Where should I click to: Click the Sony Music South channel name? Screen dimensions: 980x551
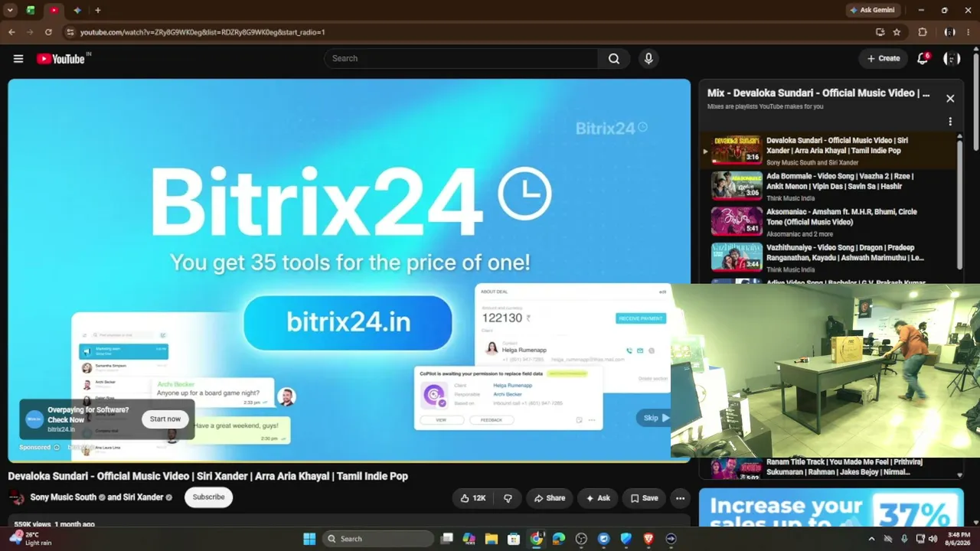click(64, 497)
